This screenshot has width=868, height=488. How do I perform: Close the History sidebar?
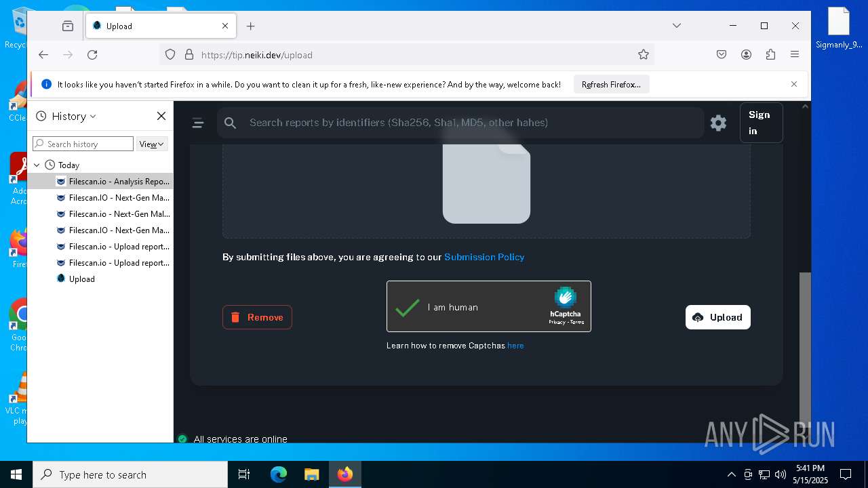coord(161,116)
